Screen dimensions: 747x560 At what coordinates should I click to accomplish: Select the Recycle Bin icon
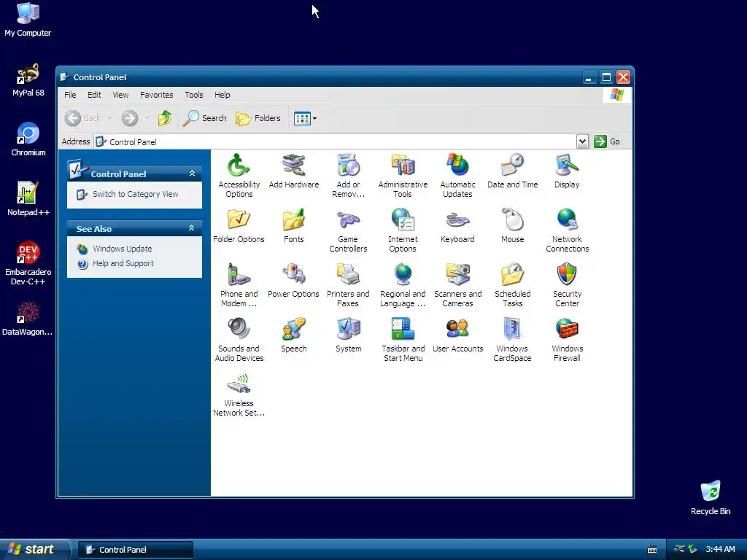(711, 497)
